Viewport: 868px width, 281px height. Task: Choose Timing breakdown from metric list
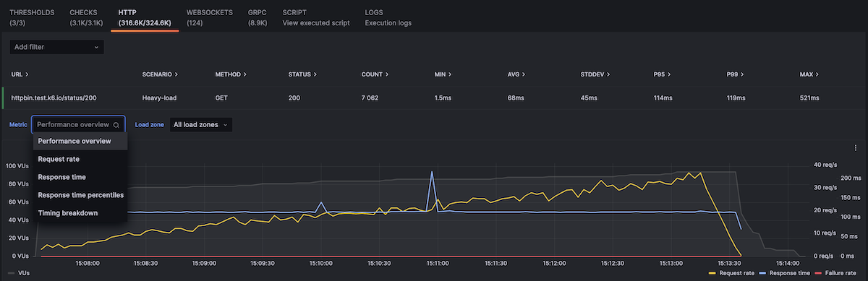(x=80, y=213)
